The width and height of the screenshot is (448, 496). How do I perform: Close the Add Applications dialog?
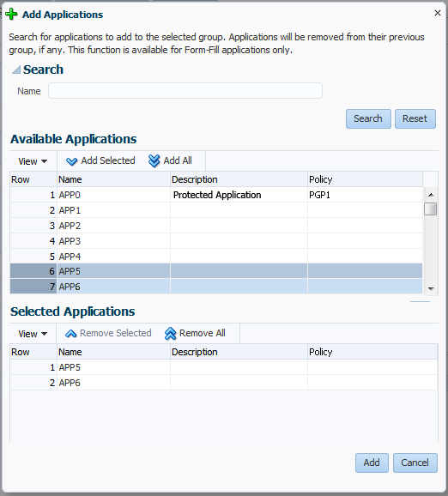click(x=438, y=13)
